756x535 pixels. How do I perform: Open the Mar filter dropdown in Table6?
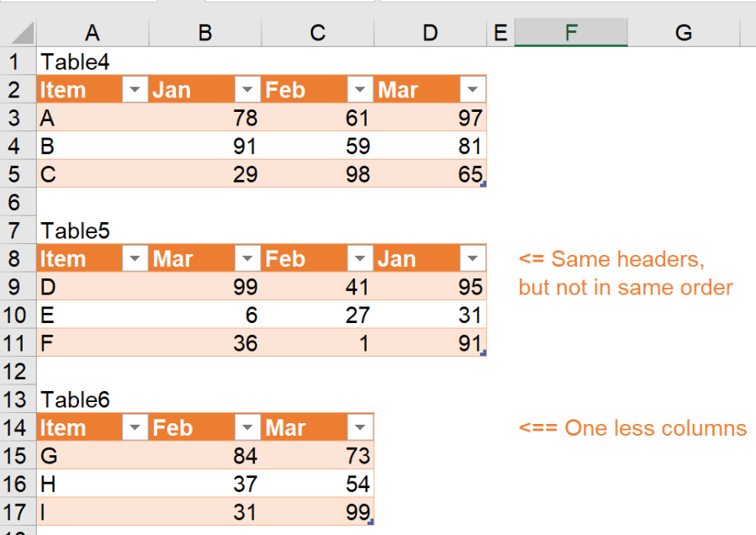(x=360, y=428)
